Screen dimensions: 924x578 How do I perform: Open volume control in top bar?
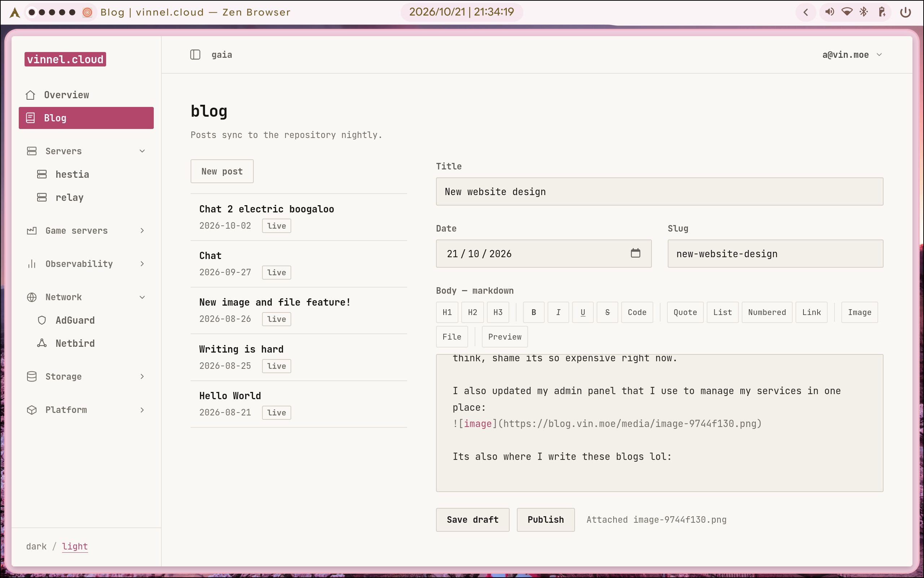click(x=829, y=12)
